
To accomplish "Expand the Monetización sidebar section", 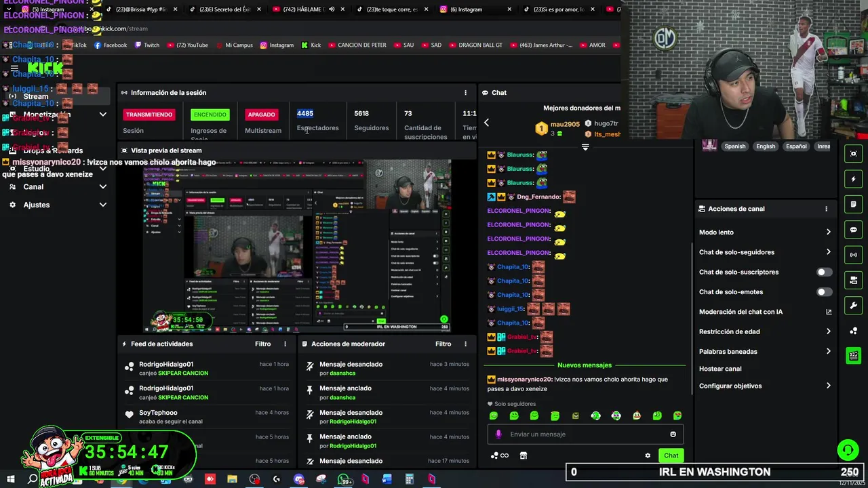I will click(x=103, y=115).
